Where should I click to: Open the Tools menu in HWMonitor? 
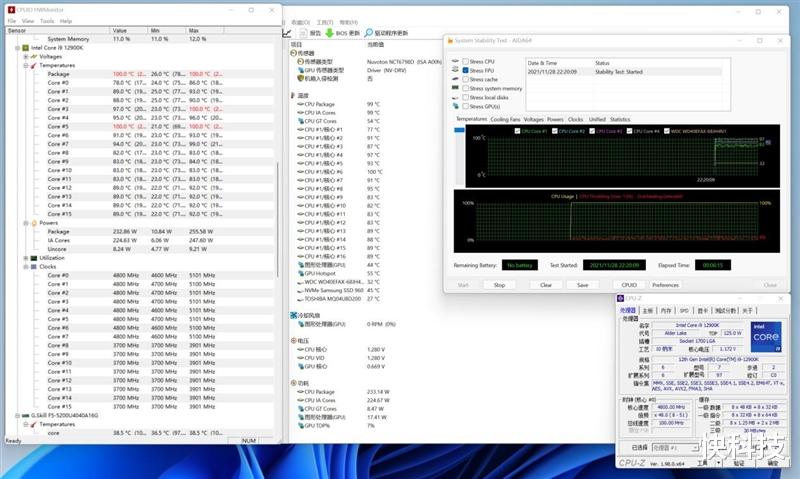(47, 21)
